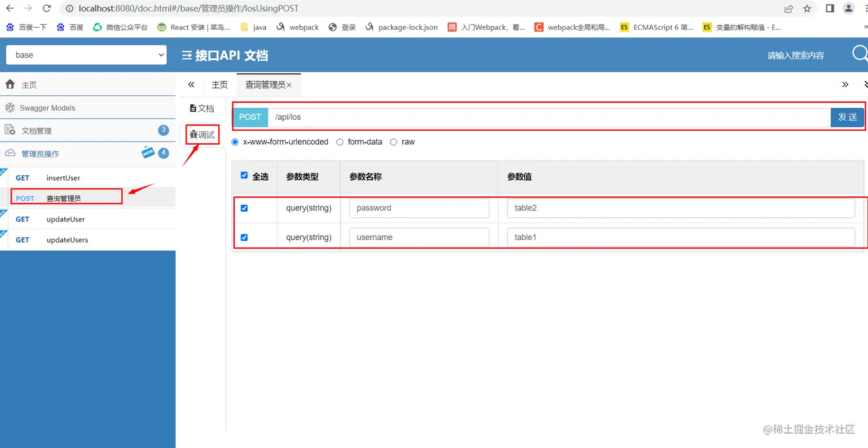
Task: Share this page from the address bar
Action: point(789,9)
